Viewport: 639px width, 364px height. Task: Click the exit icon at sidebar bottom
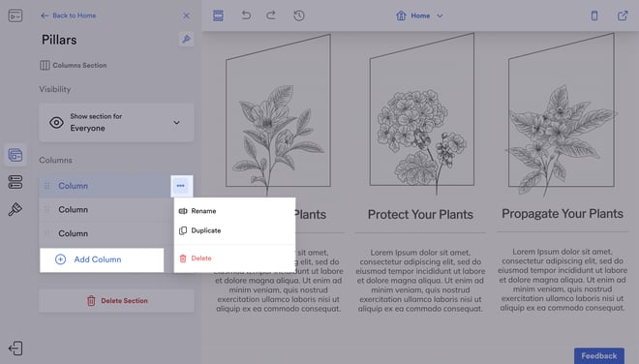click(15, 349)
